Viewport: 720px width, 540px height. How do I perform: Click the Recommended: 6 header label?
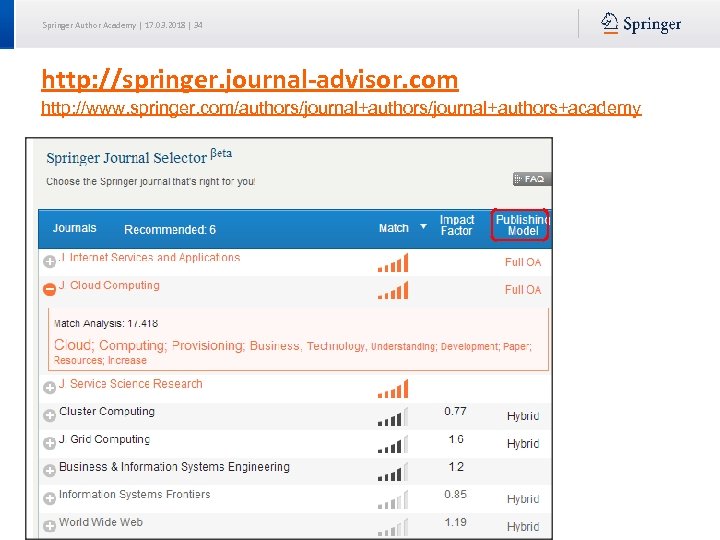170,230
